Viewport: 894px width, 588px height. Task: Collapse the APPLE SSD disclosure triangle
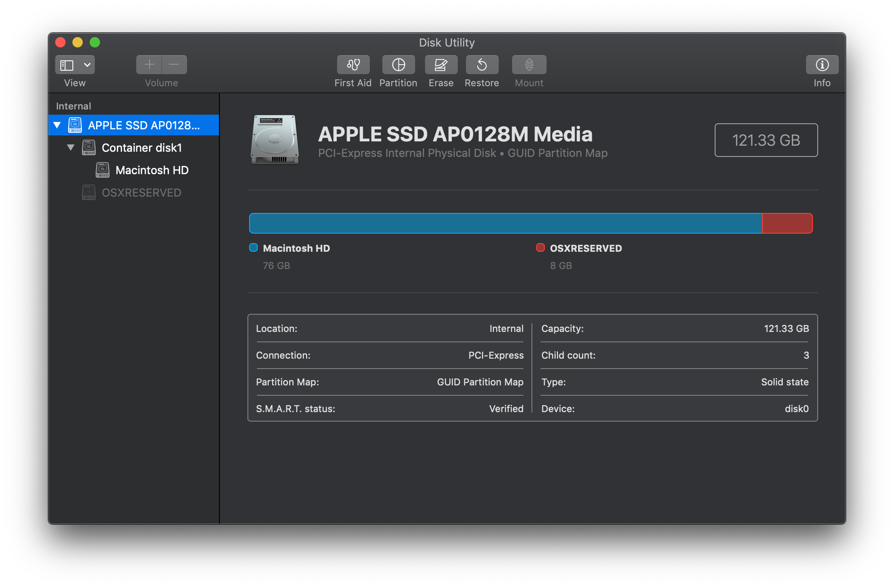click(57, 125)
